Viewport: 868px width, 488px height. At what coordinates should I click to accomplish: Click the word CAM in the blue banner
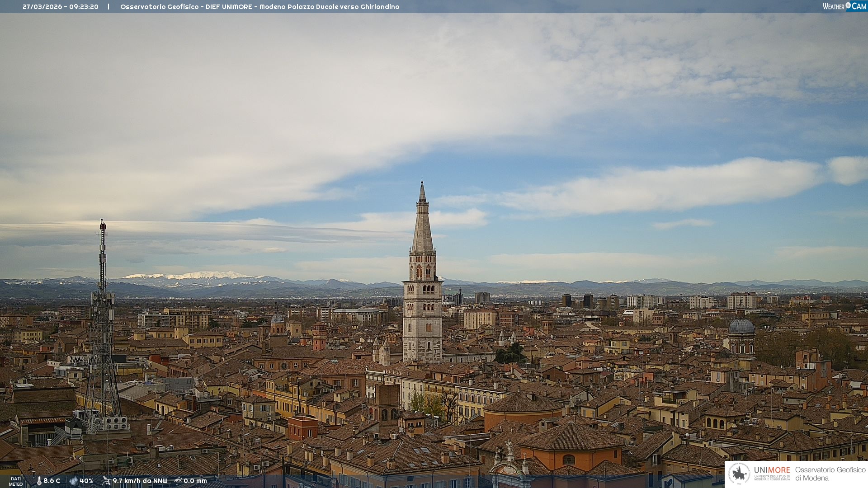pos(859,6)
